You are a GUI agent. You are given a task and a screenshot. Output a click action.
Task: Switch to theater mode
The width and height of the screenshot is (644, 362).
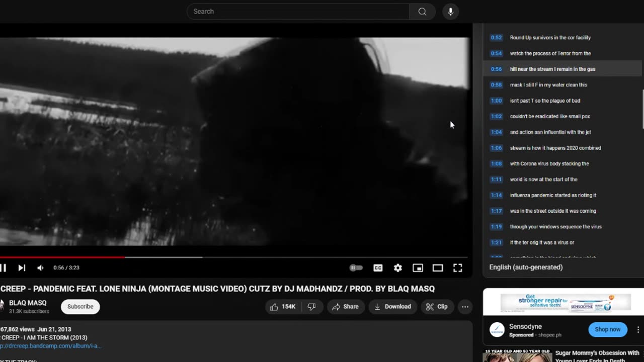438,268
